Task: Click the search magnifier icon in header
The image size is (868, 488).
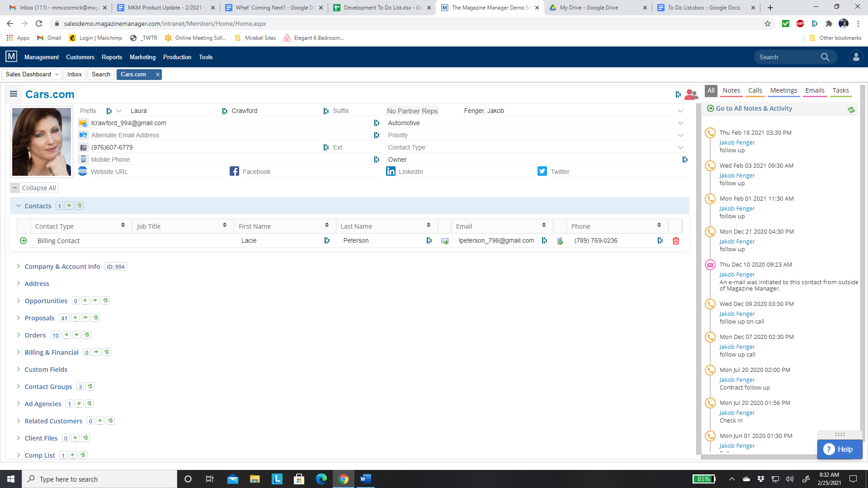Action: pyautogui.click(x=825, y=57)
